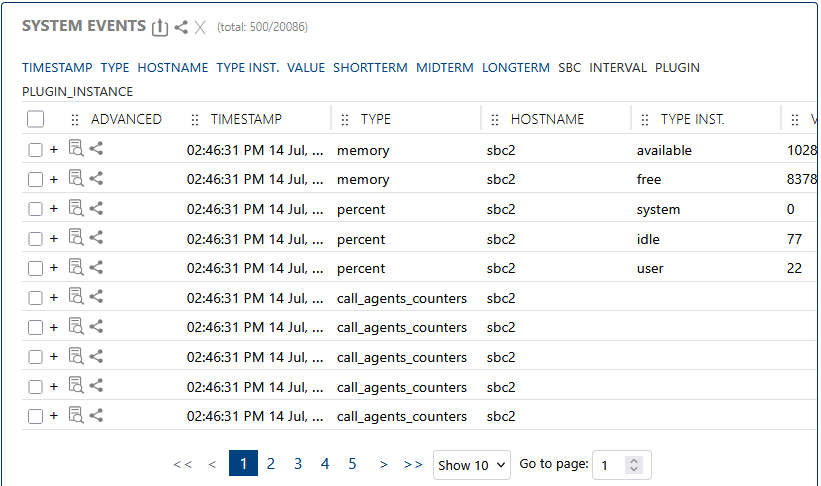Expand the memory free row with plus
Image resolution: width=821 pixels, height=486 pixels.
(54, 180)
